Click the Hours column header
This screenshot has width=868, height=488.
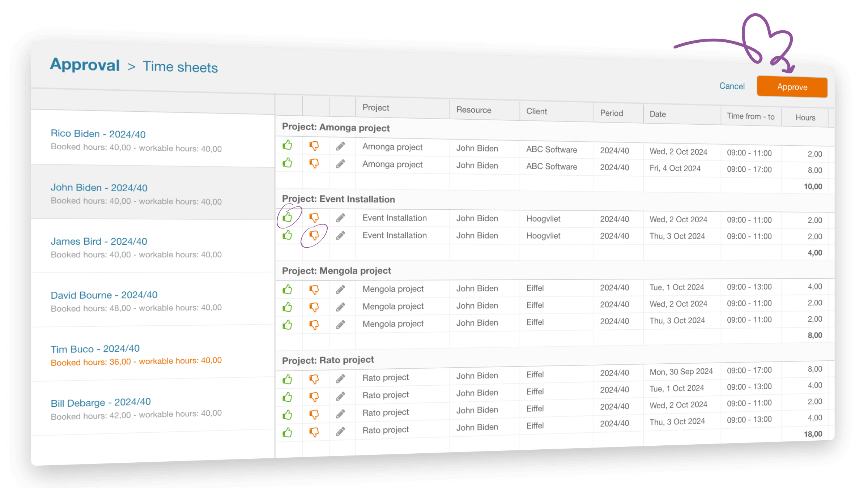click(x=805, y=117)
